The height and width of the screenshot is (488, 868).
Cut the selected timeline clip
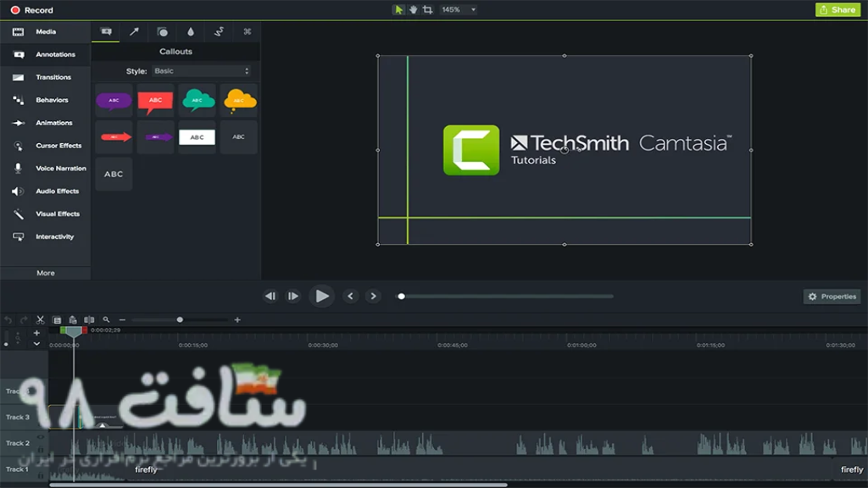click(40, 319)
